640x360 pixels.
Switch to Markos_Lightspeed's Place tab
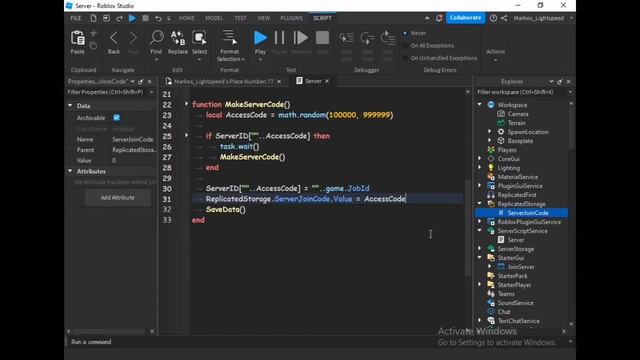(x=223, y=81)
